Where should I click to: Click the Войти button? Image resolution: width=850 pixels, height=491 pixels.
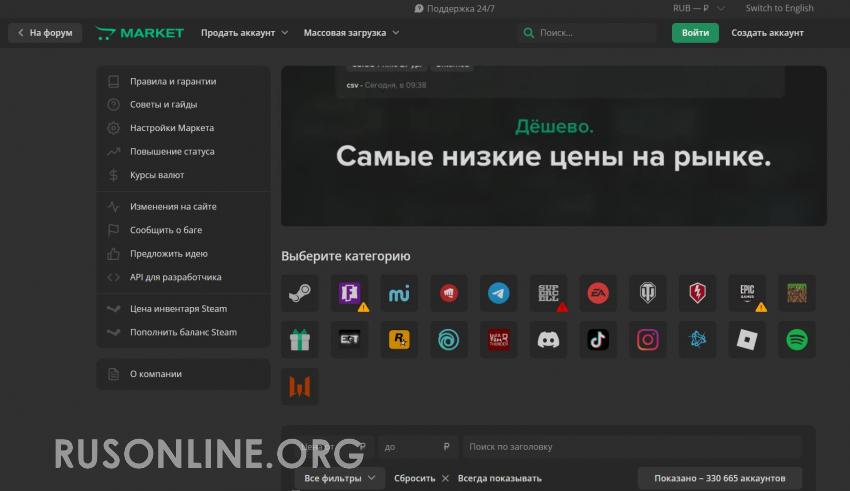tap(695, 33)
